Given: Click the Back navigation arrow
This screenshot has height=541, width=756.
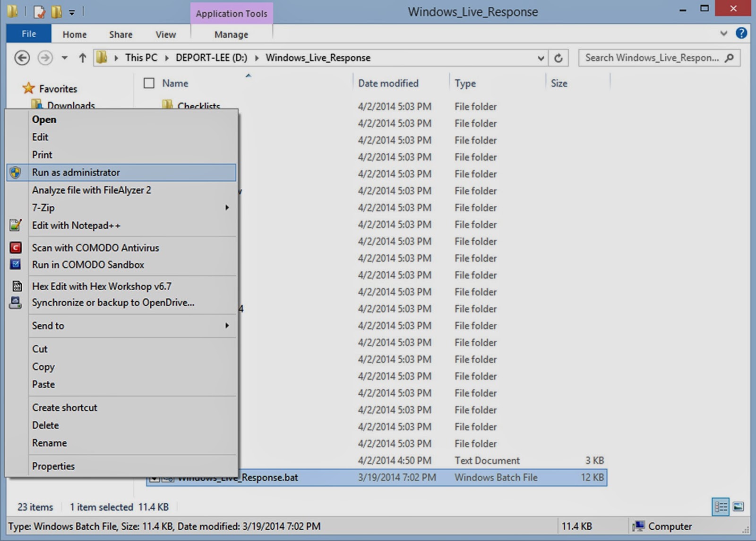Looking at the screenshot, I should point(22,58).
